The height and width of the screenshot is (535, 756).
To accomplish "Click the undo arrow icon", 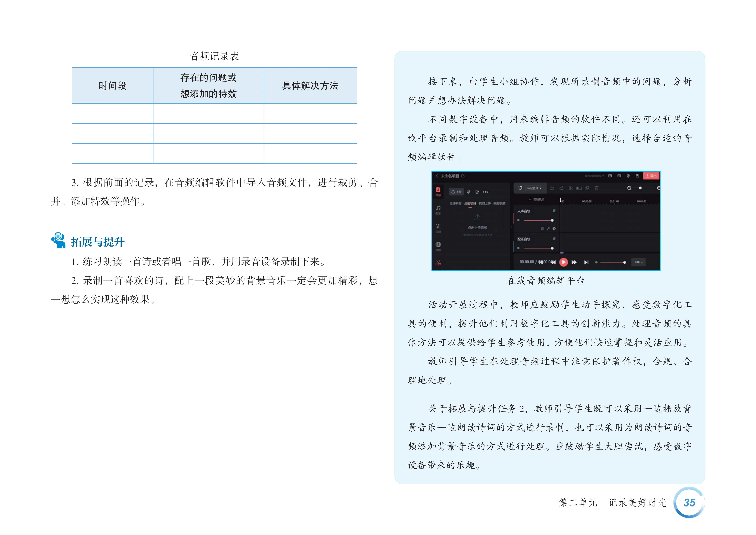I will [x=552, y=188].
